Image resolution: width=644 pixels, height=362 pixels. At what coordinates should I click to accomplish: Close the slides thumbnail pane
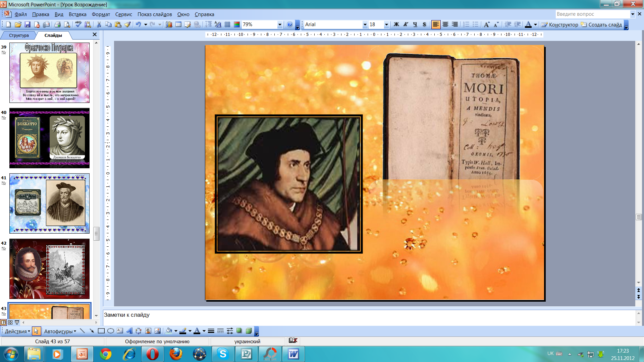[95, 35]
